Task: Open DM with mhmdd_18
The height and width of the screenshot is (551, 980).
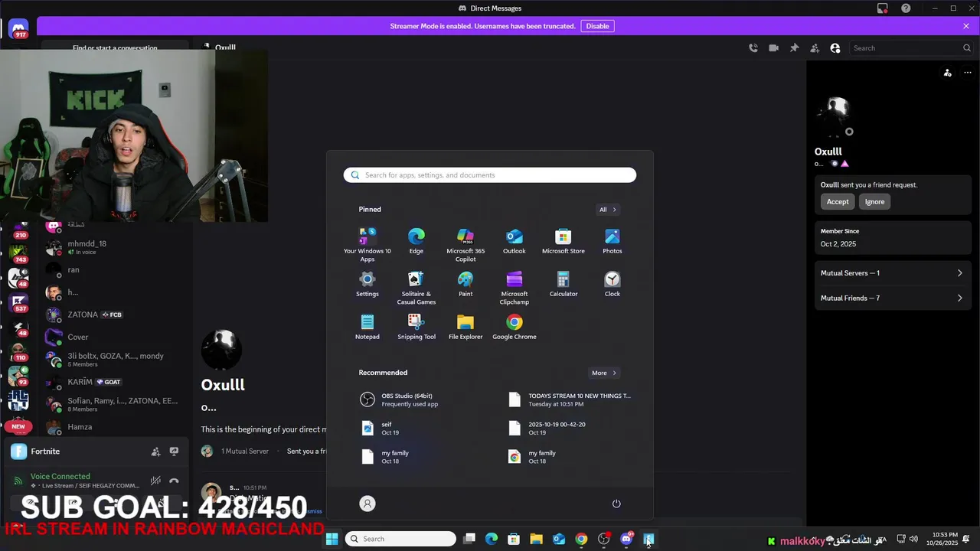Action: pos(113,247)
